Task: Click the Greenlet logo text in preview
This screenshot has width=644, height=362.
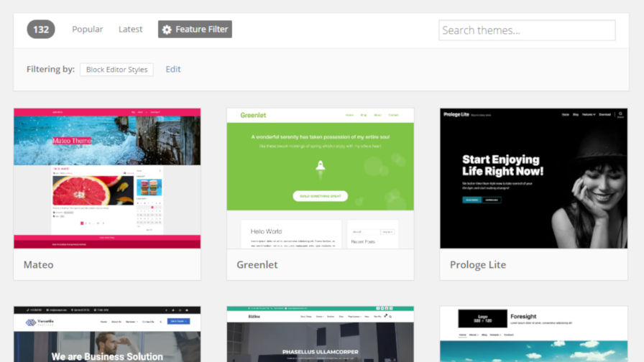Action: point(253,115)
